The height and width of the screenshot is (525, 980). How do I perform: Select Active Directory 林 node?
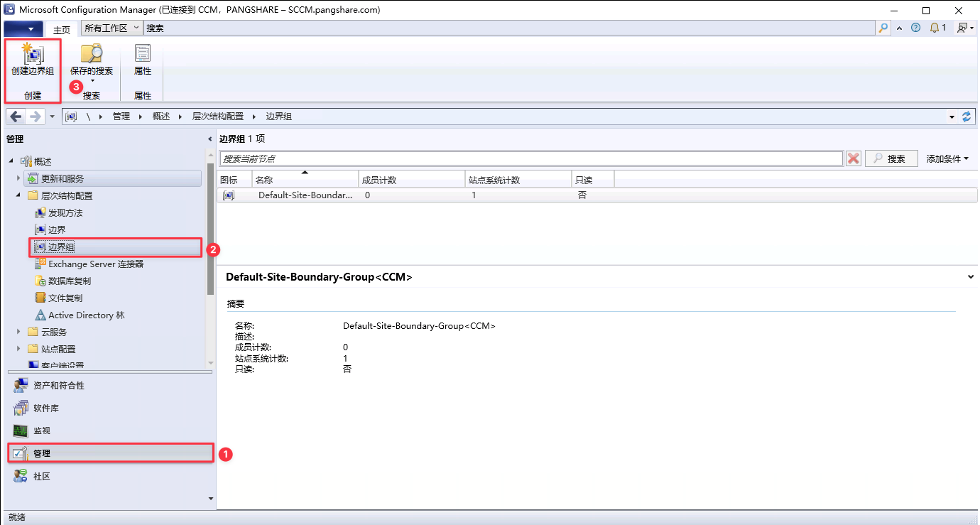coord(87,315)
